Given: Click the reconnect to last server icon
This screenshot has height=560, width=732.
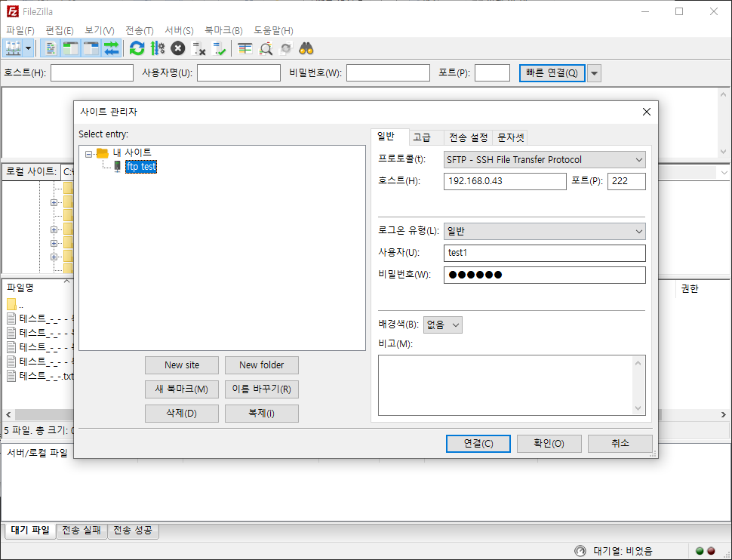Looking at the screenshot, I should [x=219, y=48].
